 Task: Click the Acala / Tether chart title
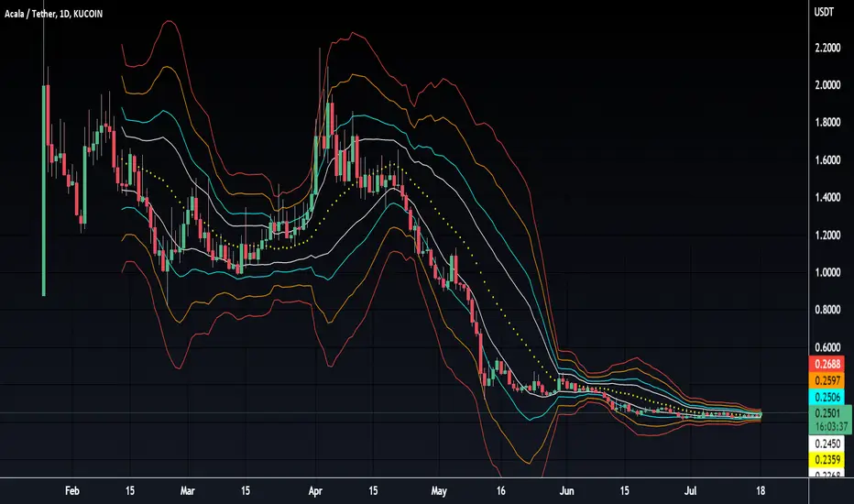pos(53,14)
